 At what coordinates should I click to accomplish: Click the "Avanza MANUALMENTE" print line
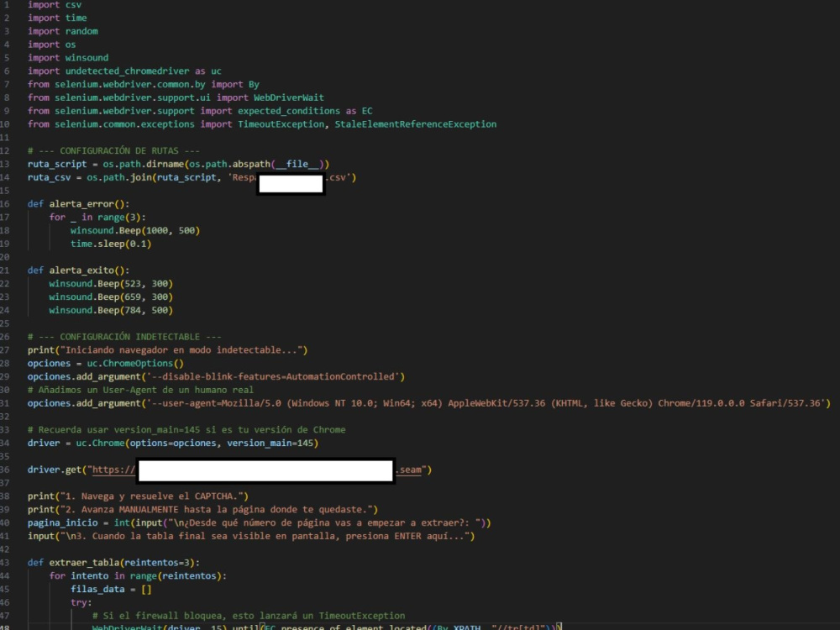(x=202, y=510)
